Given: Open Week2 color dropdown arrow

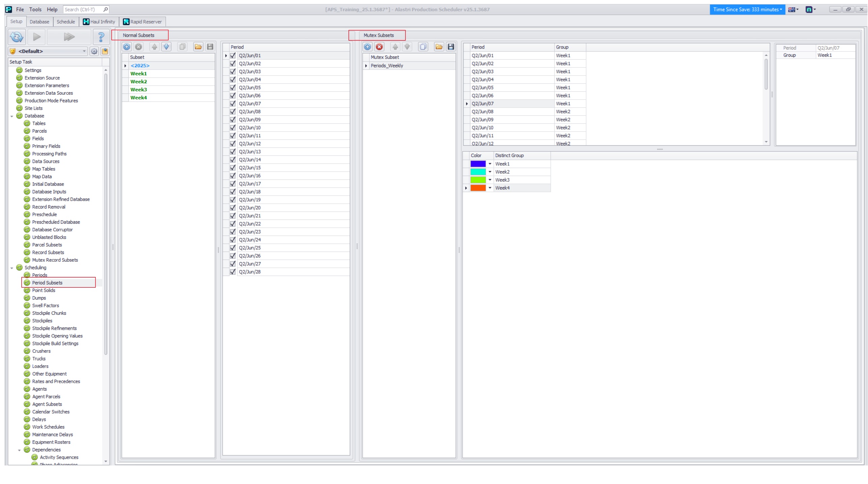Looking at the screenshot, I should (x=490, y=172).
